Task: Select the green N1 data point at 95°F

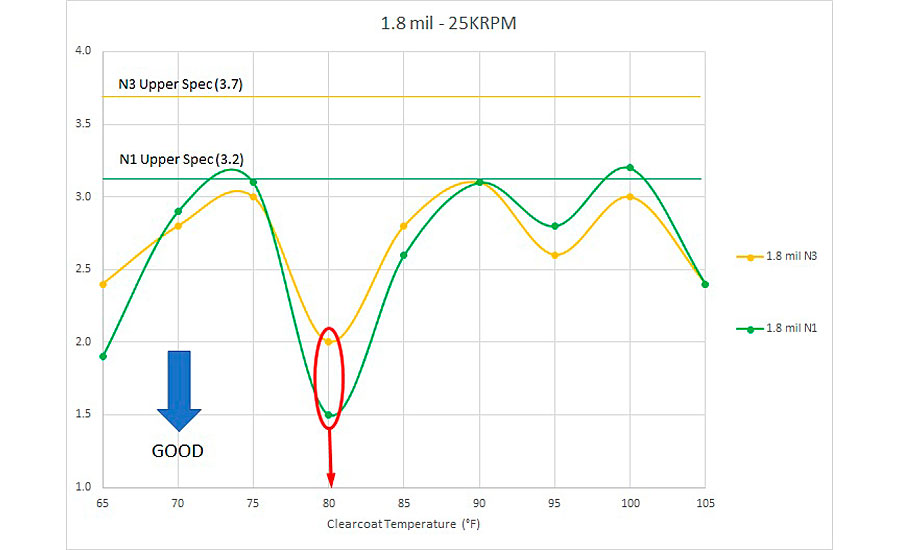Action: pyautogui.click(x=554, y=226)
